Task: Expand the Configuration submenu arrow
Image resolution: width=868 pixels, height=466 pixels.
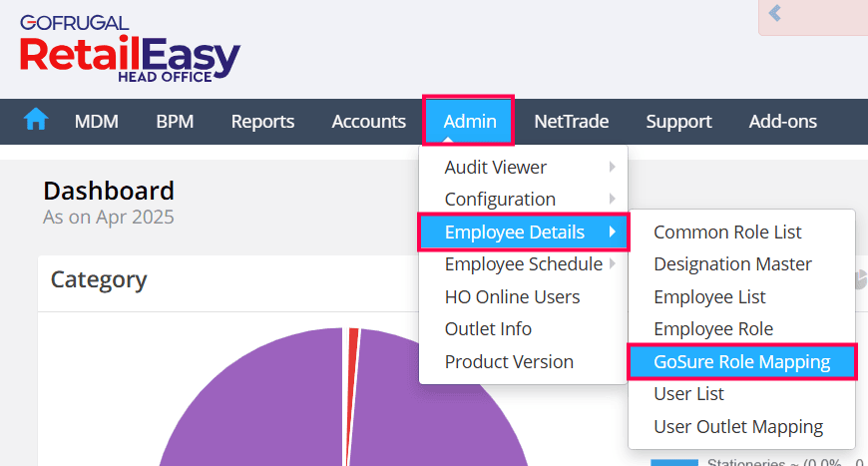Action: point(612,199)
